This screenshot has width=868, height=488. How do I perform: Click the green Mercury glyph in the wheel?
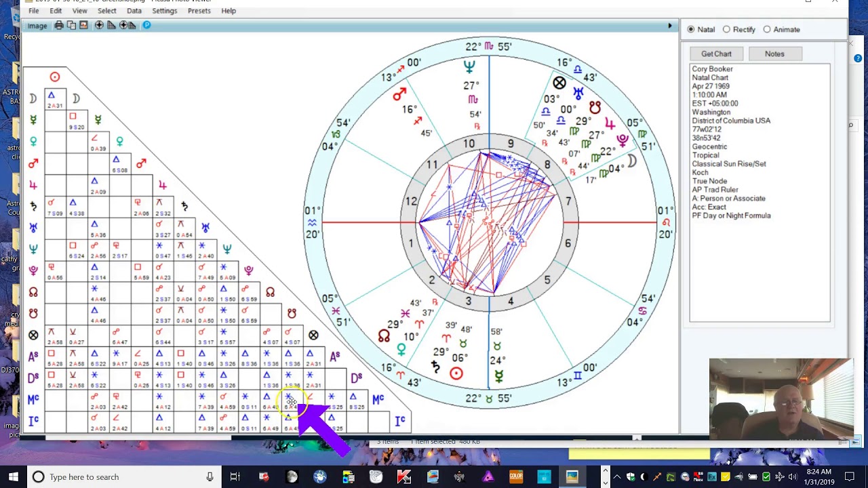(498, 376)
